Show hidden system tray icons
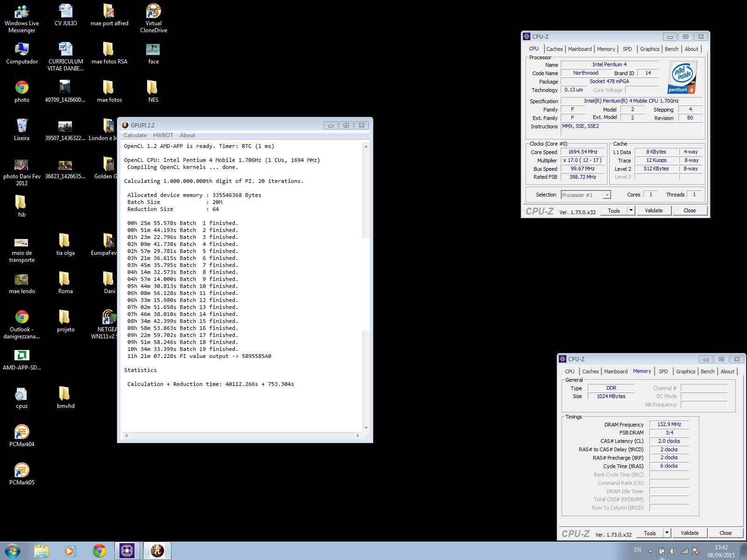747x560 pixels. tap(650, 551)
